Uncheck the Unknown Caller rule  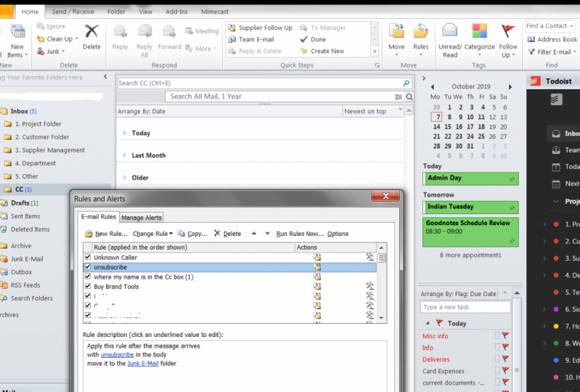[88, 257]
